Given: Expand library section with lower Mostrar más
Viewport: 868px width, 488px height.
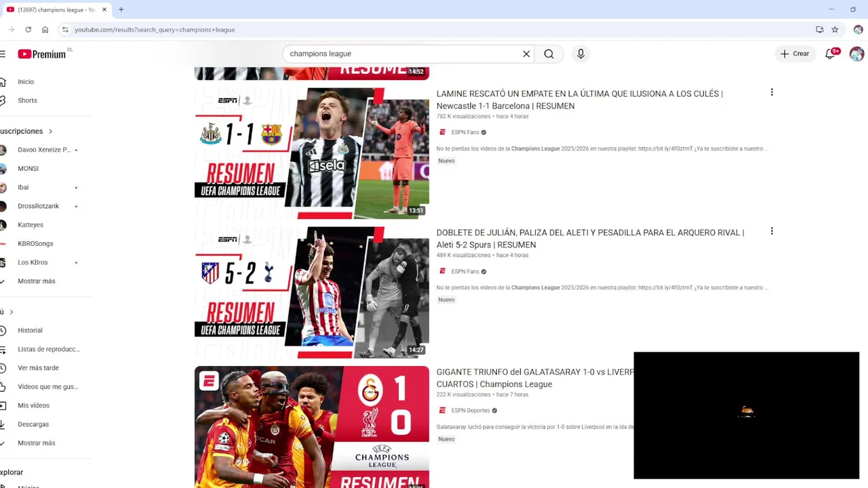Looking at the screenshot, I should click(37, 443).
